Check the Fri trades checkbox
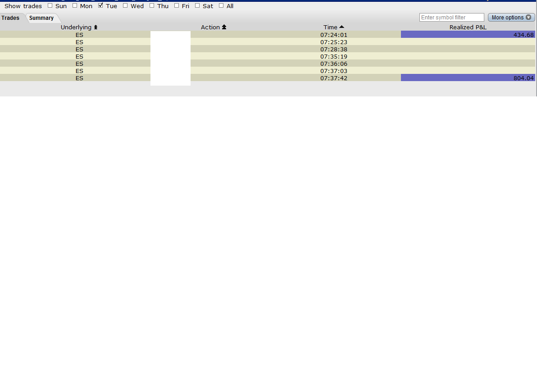Screen dimensions: 537x392 [177, 5]
